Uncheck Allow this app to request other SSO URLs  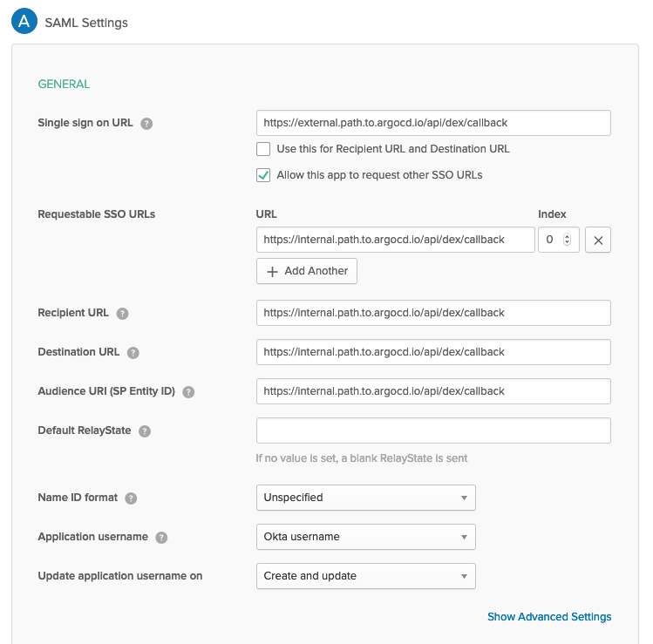point(263,175)
